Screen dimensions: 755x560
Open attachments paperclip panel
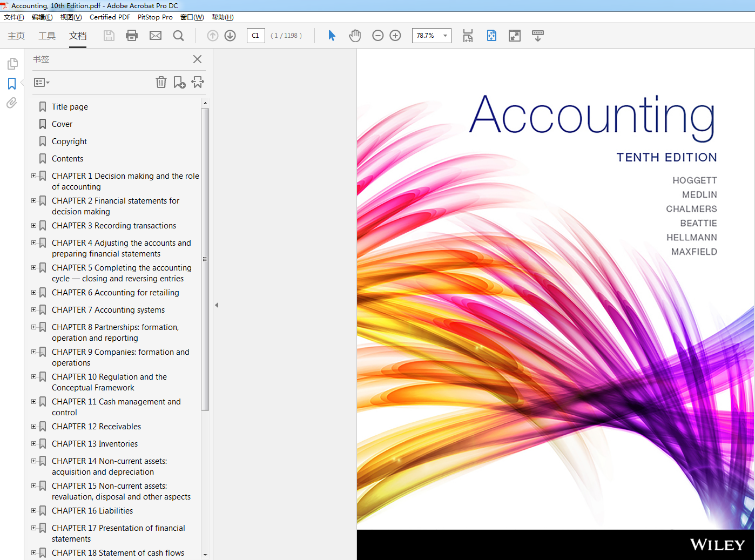click(x=12, y=103)
